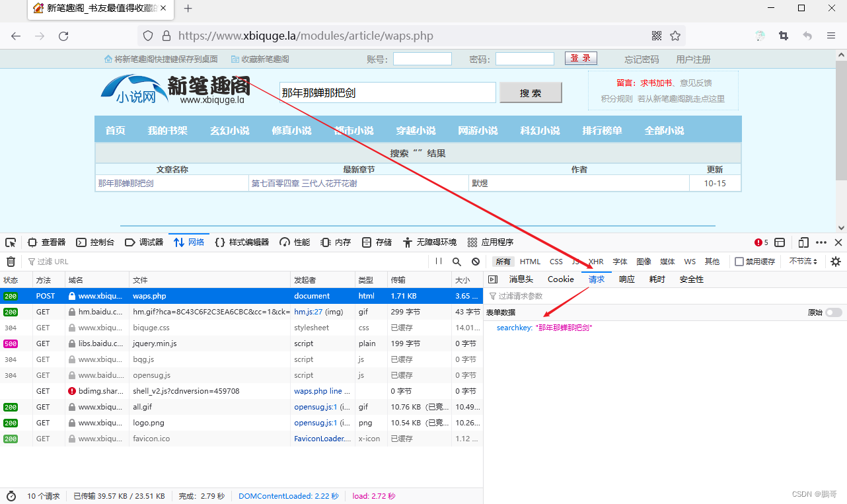Open the site security lock info

(166, 36)
